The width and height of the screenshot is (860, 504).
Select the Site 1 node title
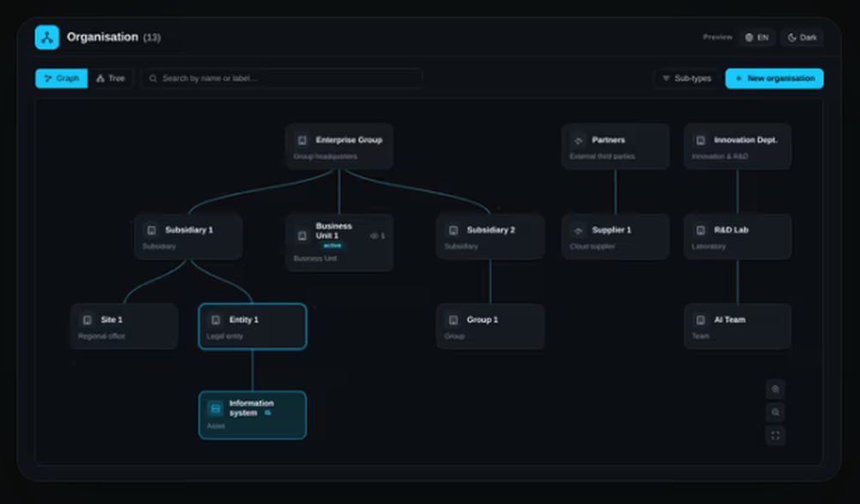(111, 319)
